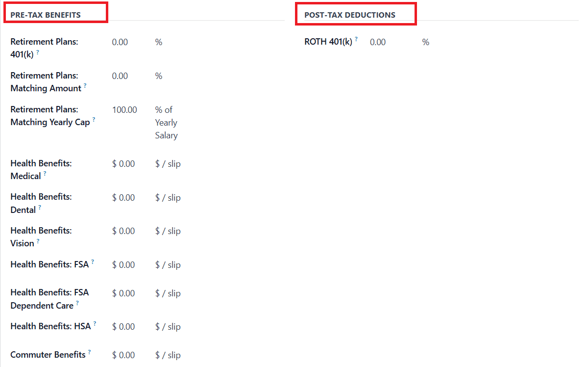Click help icon beside Matching Amount
Screen dimensions: 588x367
pyautogui.click(x=85, y=86)
